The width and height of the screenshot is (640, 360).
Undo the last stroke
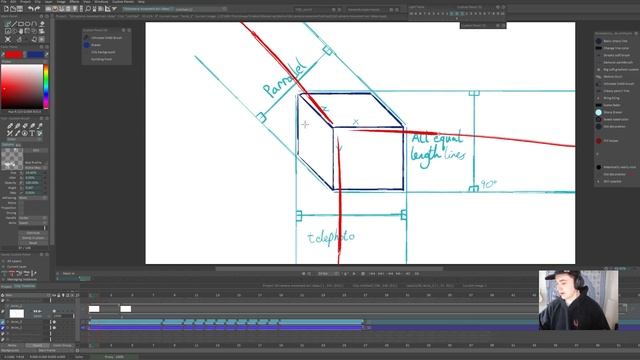30,9
